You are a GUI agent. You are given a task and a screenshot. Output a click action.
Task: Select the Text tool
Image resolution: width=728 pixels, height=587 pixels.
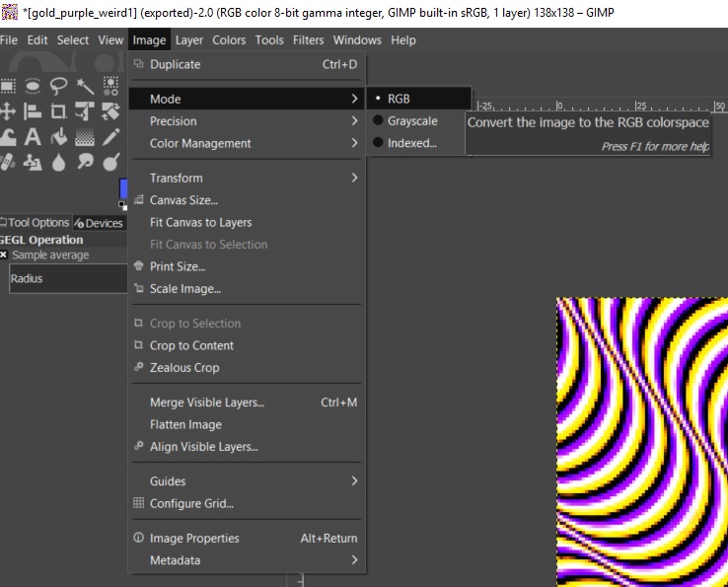point(33,137)
